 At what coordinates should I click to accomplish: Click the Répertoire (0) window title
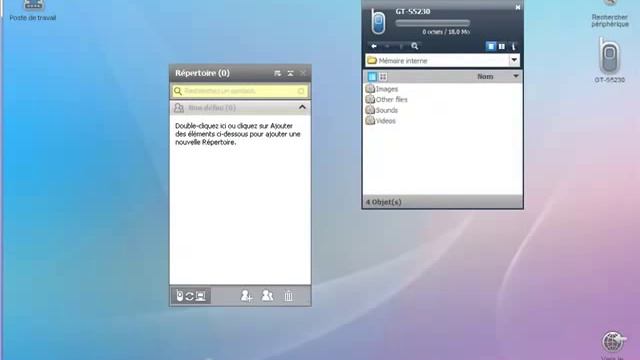tap(202, 73)
